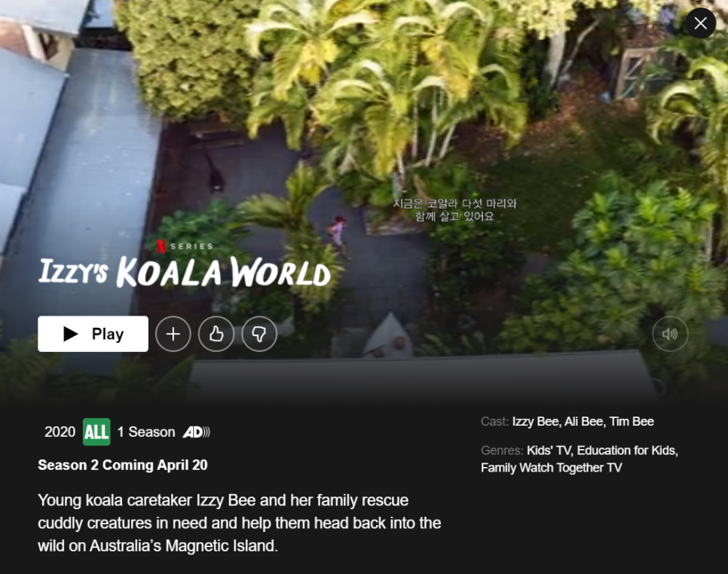Click the Netflix N Series logo
This screenshot has height=574, width=728.
click(185, 246)
